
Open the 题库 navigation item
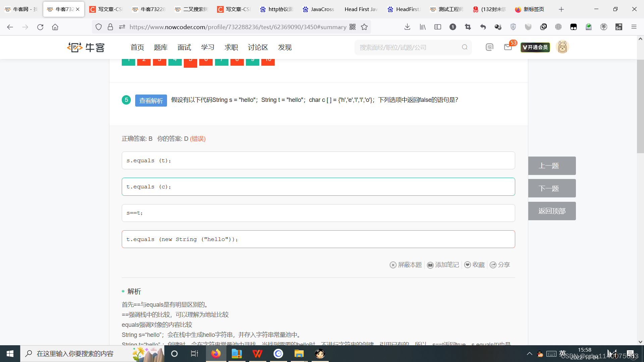[x=161, y=47]
